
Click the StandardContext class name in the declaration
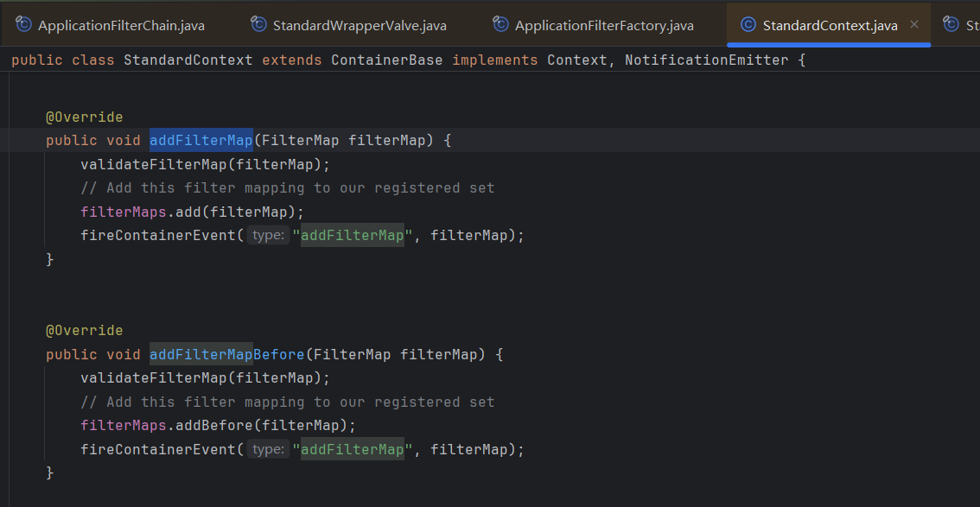(x=188, y=60)
